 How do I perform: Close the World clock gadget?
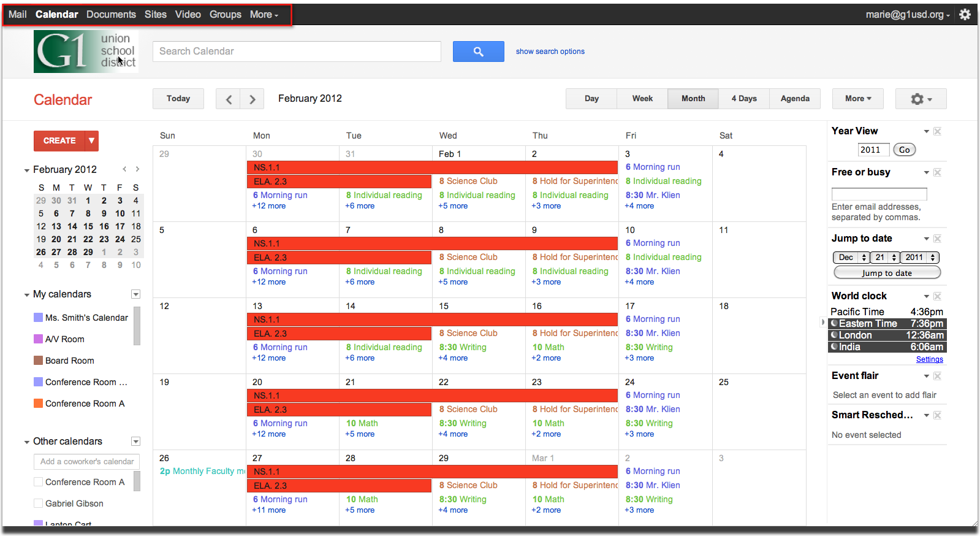coord(937,296)
